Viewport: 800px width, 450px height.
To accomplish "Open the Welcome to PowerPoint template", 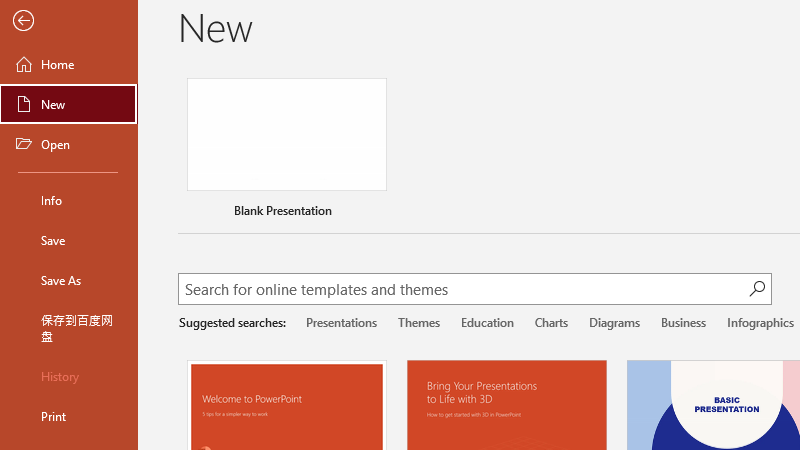I will [287, 406].
